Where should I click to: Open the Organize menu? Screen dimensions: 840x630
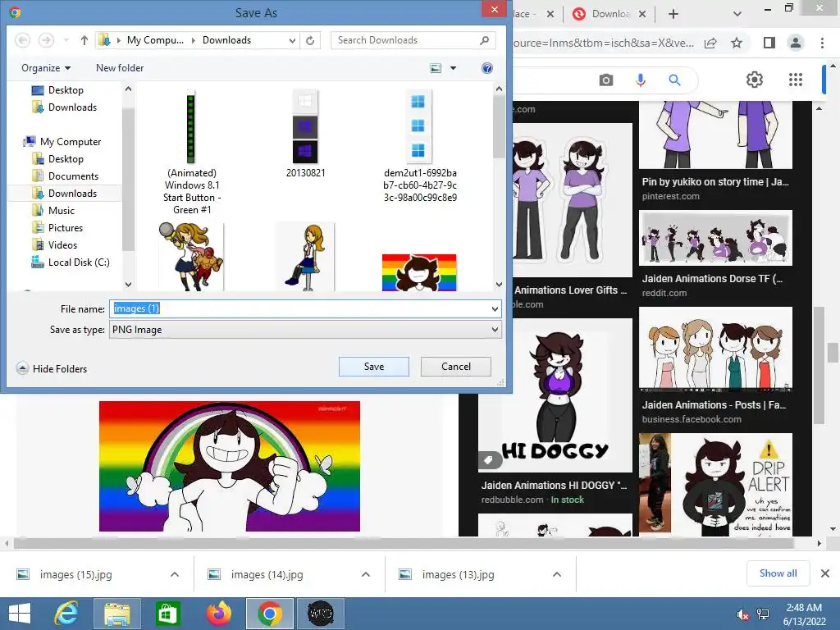(x=46, y=68)
